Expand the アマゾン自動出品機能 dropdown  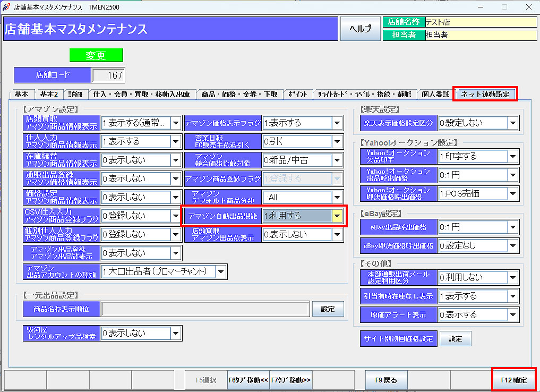(337, 216)
